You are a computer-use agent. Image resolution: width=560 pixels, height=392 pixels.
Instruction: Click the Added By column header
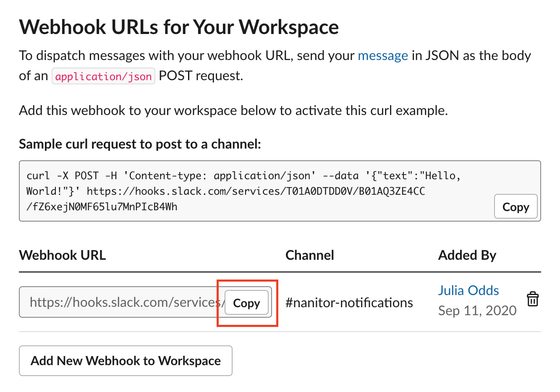pos(467,255)
